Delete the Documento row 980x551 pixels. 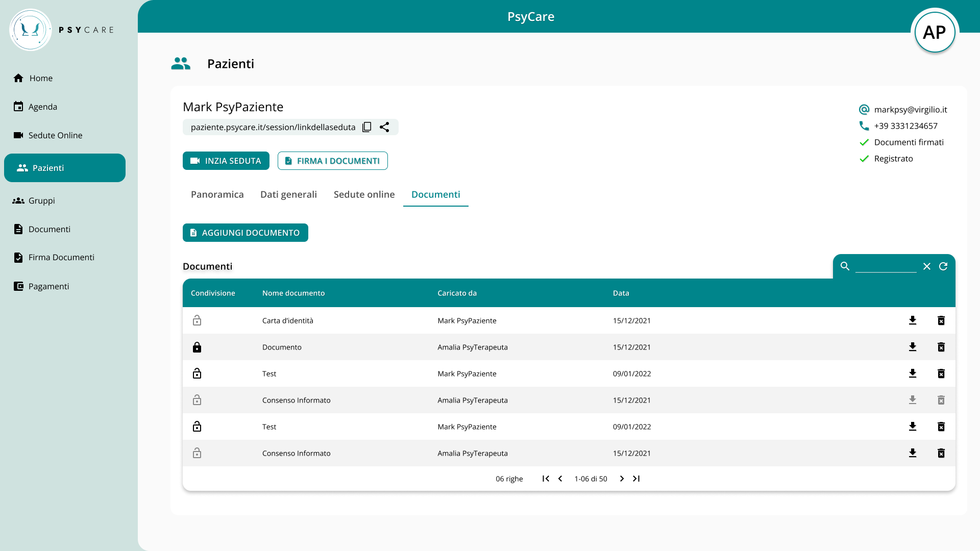(941, 347)
